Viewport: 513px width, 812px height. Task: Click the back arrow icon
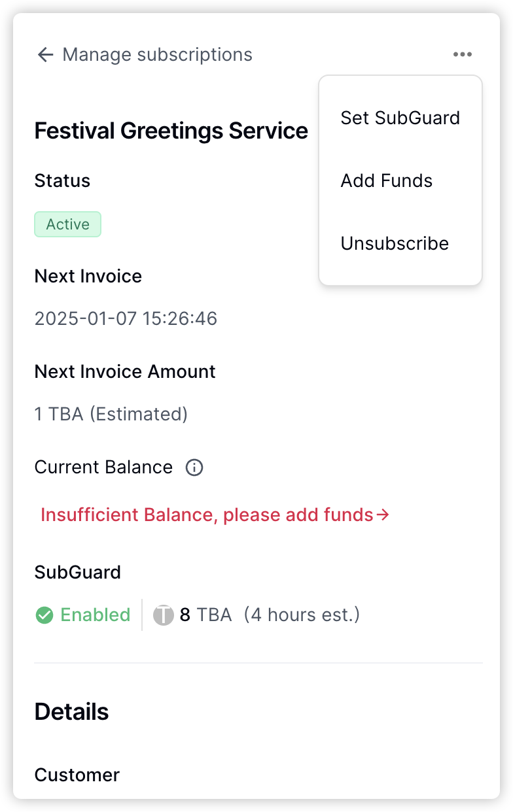[x=45, y=54]
